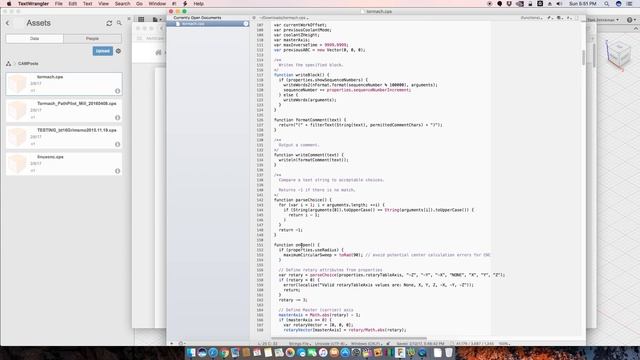
Task: Switch to the People tab
Action: click(92, 38)
